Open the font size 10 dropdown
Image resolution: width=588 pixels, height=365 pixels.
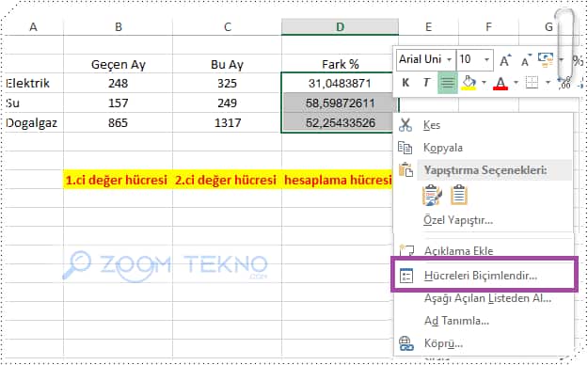(x=486, y=59)
